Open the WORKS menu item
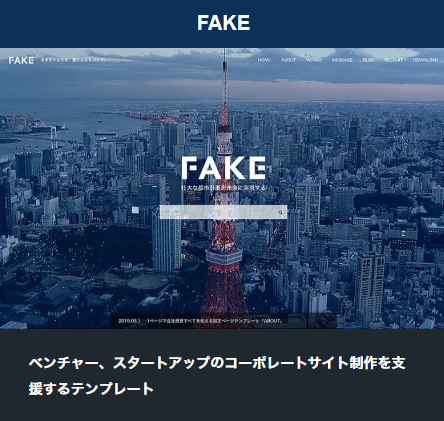Screen dimensions: 444x421 pos(314,60)
